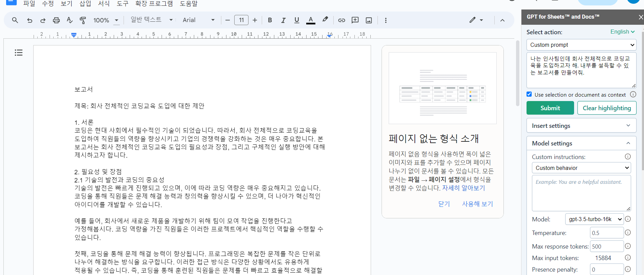Viewport: 644px width, 275px height.
Task: Undo the last action
Action: [x=30, y=20]
